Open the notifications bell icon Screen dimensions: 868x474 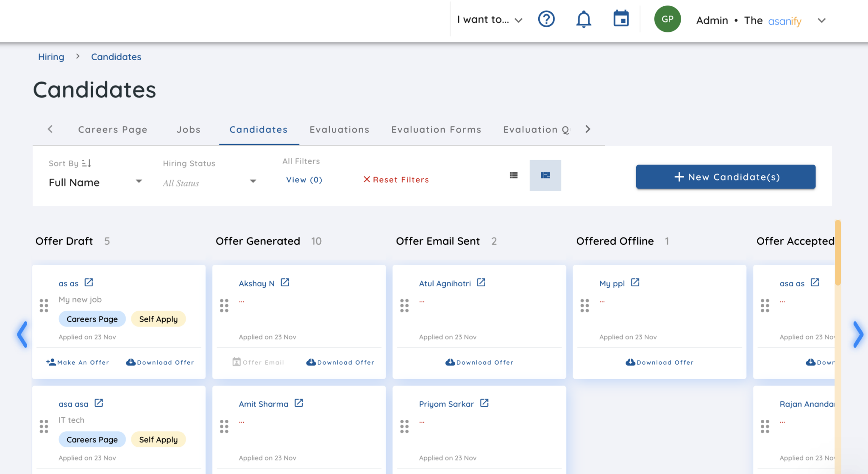[x=584, y=19]
